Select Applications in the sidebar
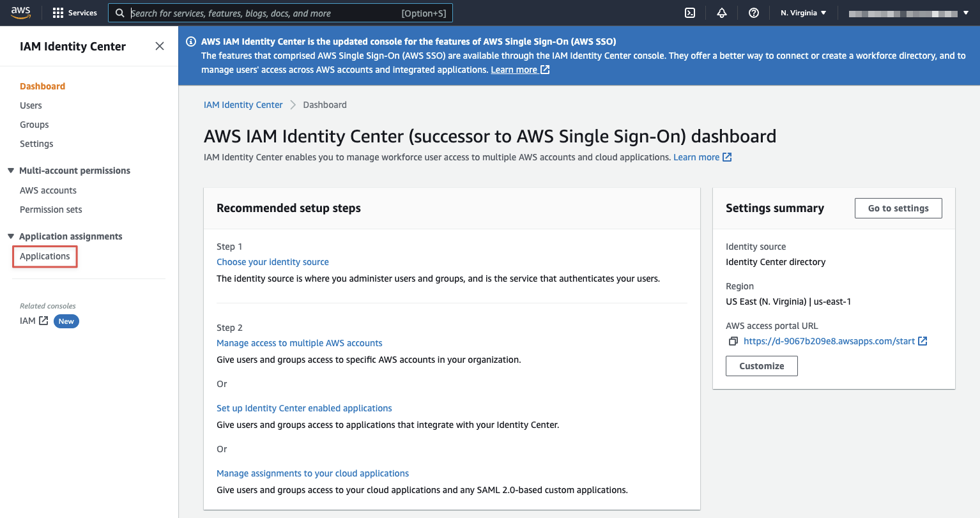 (x=45, y=256)
